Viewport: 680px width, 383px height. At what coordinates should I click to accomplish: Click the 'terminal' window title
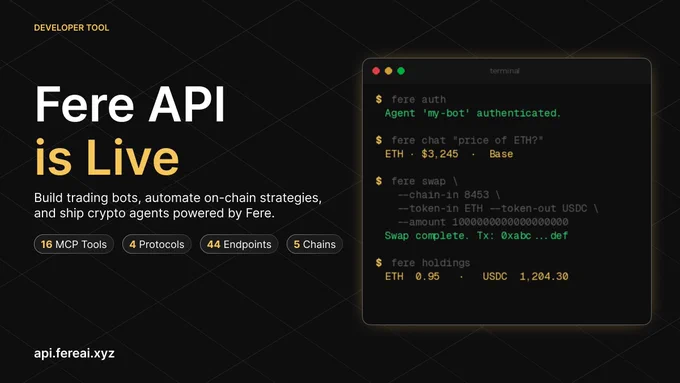tap(504, 71)
